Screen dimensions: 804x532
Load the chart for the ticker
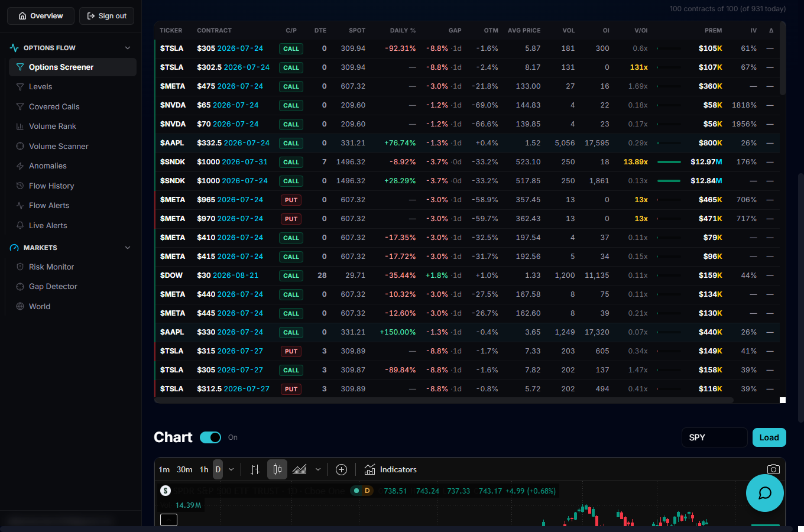(769, 437)
